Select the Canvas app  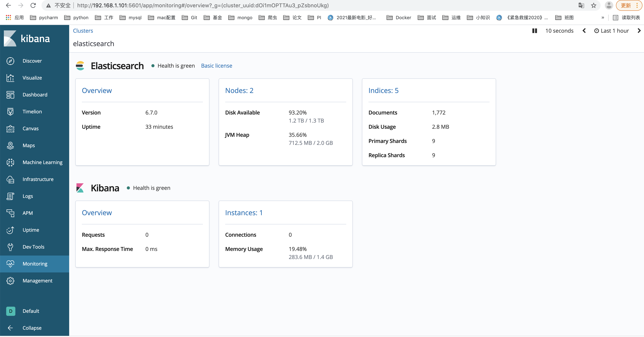click(30, 128)
